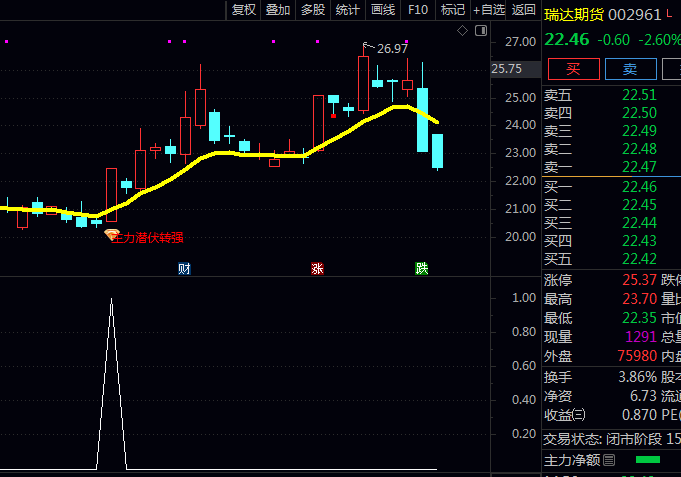Click the price change -0.60
This screenshot has height=477, width=681.
613,40
